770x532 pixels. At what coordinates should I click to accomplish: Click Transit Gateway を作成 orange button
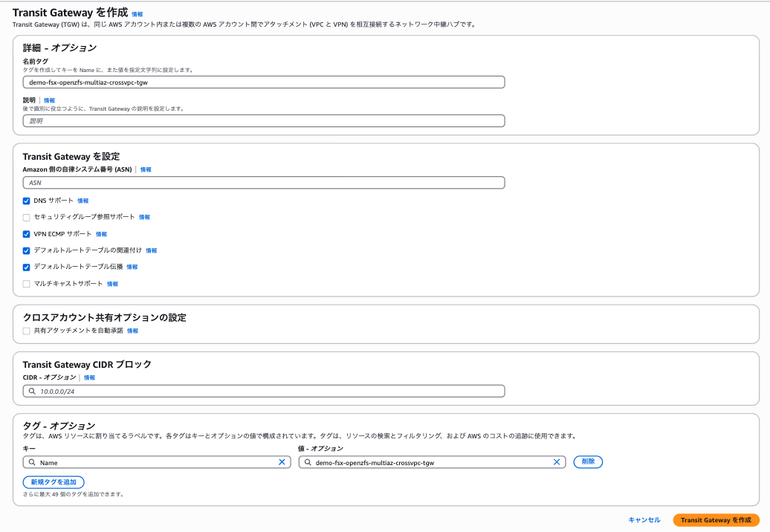(716, 520)
